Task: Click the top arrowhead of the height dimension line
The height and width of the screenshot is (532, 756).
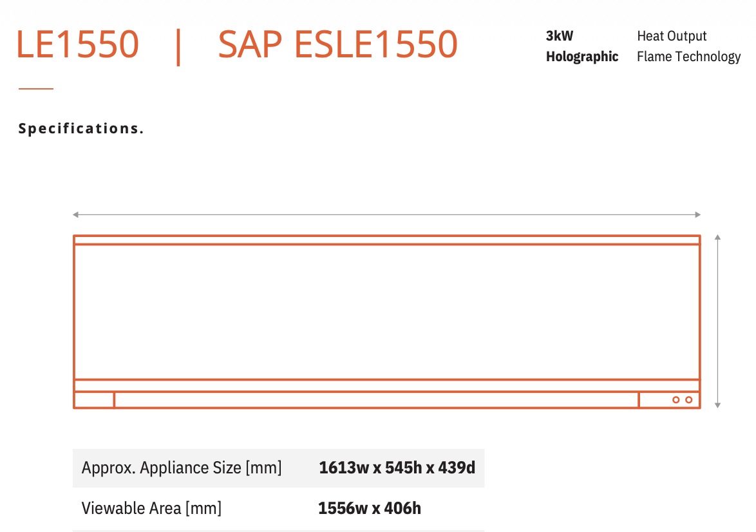Action: click(717, 237)
